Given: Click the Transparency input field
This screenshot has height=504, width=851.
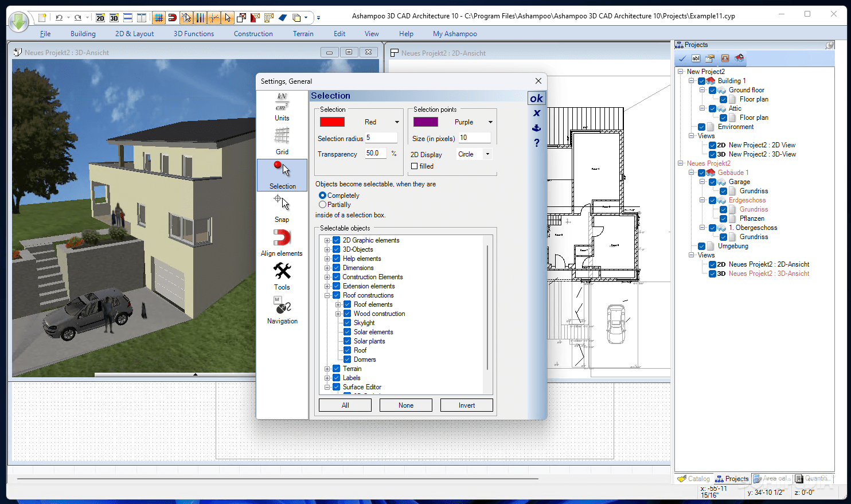Looking at the screenshot, I should click(376, 154).
